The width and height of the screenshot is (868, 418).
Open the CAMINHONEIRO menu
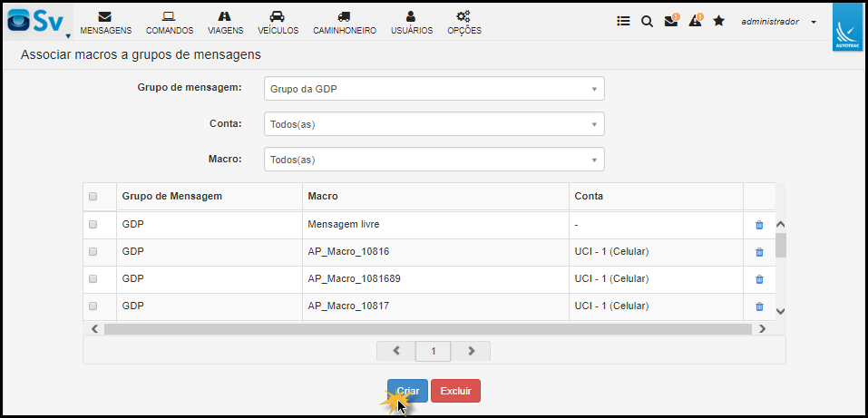(345, 23)
